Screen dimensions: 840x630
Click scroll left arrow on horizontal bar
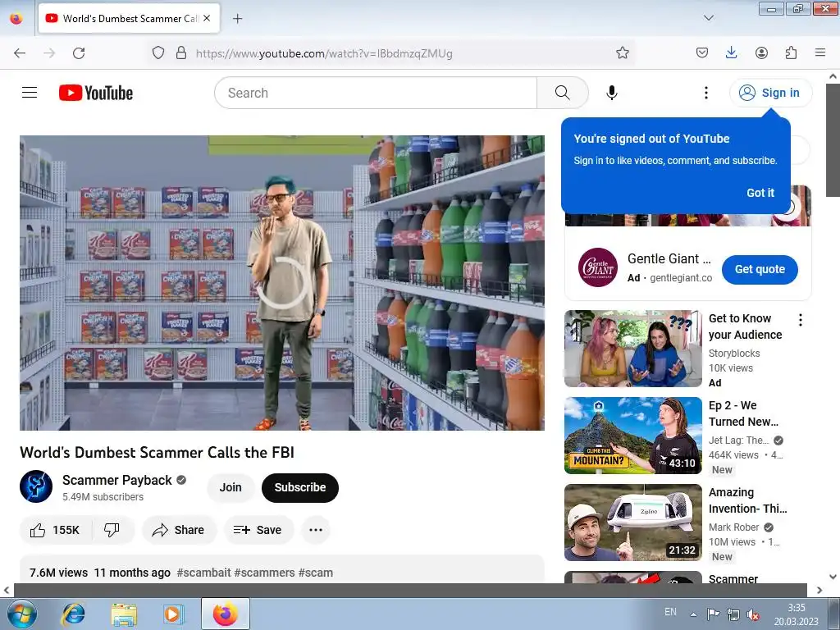6,591
